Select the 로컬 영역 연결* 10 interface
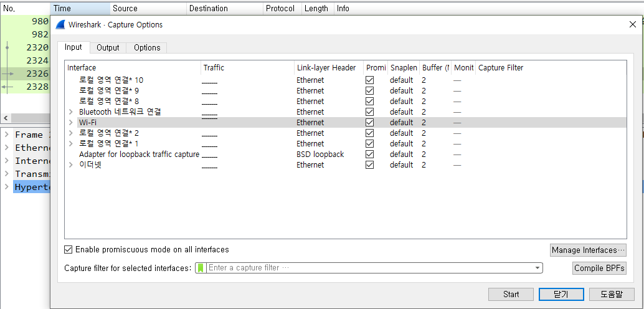The image size is (644, 309). [111, 80]
